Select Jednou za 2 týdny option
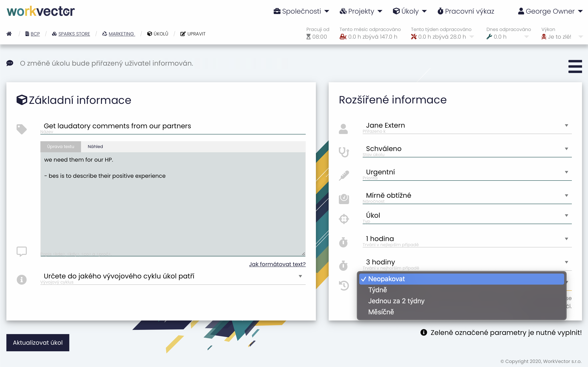The image size is (588, 367). click(x=462, y=301)
